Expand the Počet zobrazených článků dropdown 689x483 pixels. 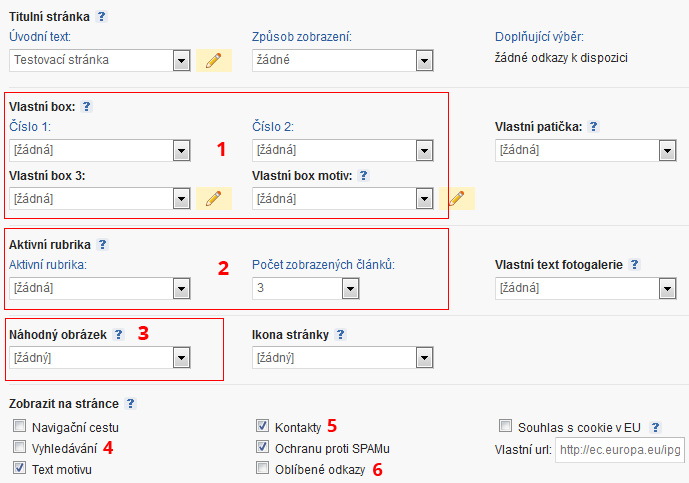pos(350,288)
